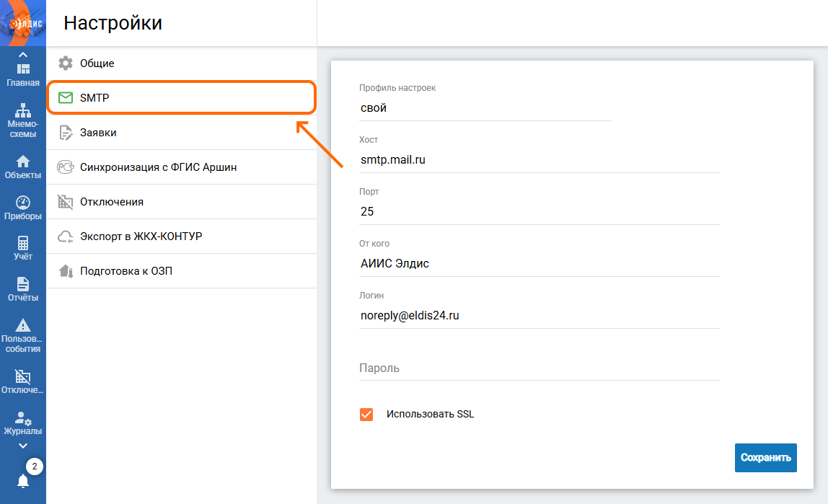Open Журналы in the sidebar

pyautogui.click(x=22, y=423)
